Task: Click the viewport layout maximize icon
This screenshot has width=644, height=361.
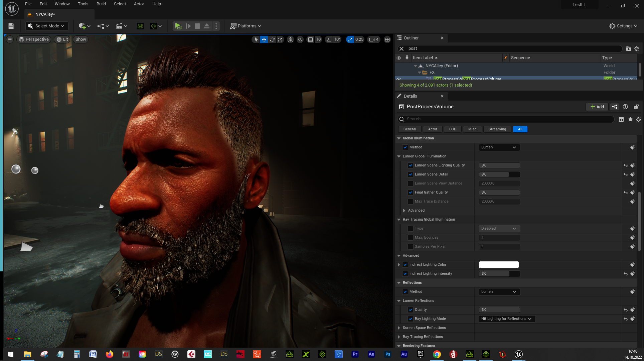Action: [x=387, y=39]
